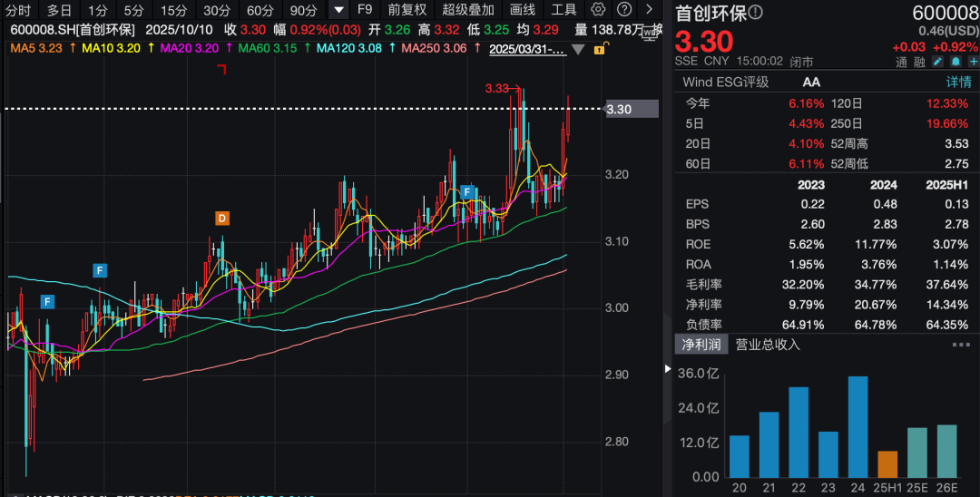Click the help question mark icon

tap(623, 10)
